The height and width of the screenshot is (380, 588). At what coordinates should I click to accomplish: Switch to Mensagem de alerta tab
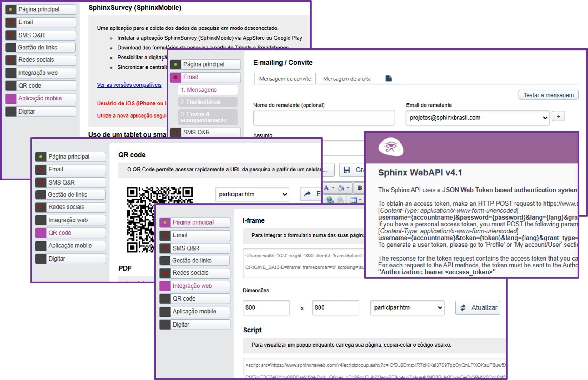point(347,79)
